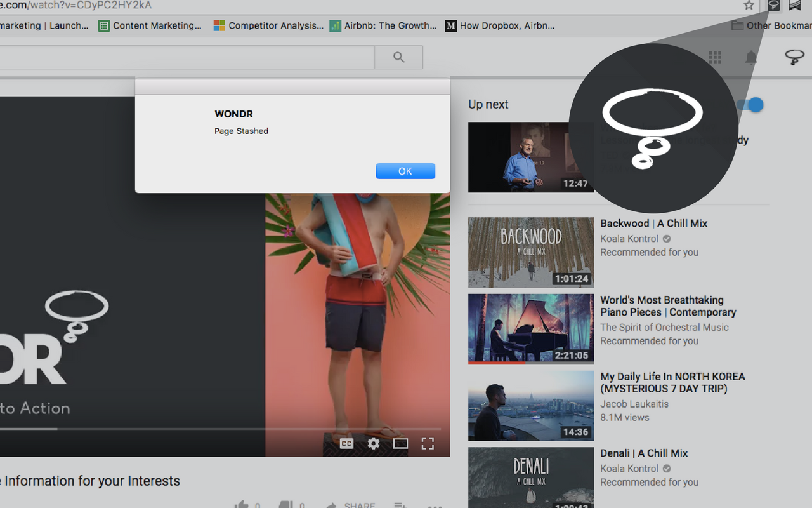Image resolution: width=812 pixels, height=508 pixels.
Task: Open the Other Bookmarks folder
Action: pos(771,25)
